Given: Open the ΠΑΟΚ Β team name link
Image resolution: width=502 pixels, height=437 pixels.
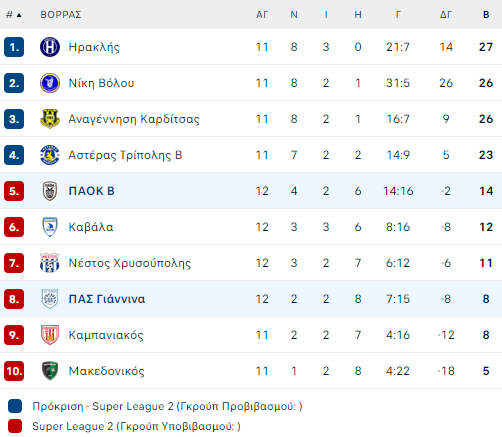Looking at the screenshot, I should coord(91,191).
